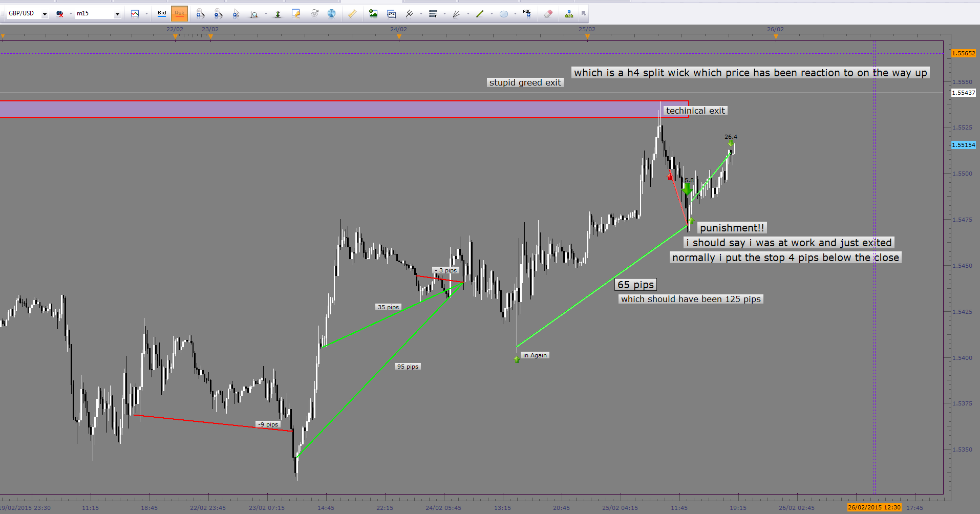The height and width of the screenshot is (514, 980).
Task: Select the ellipse shape tool
Action: tap(504, 14)
